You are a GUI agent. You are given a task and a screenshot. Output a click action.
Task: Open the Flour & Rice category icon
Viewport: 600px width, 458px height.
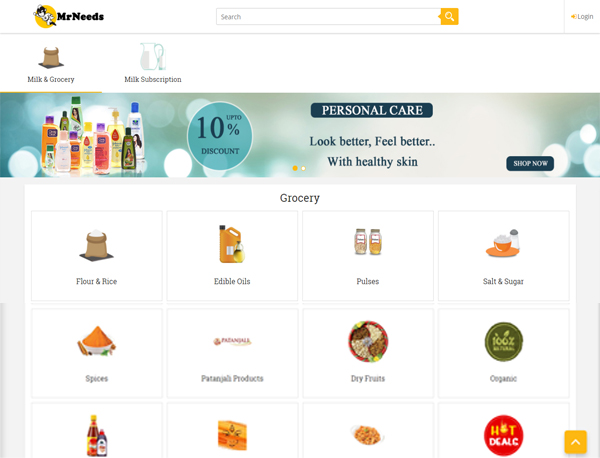[96, 246]
